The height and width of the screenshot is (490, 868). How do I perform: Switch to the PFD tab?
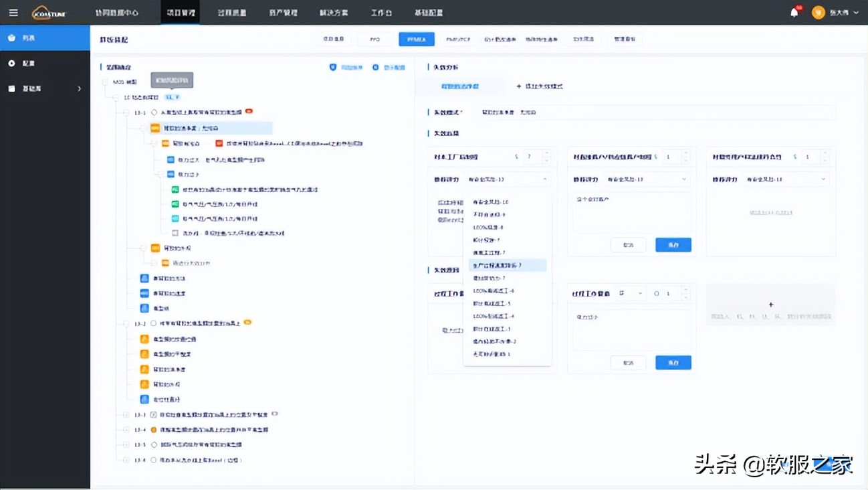[374, 39]
